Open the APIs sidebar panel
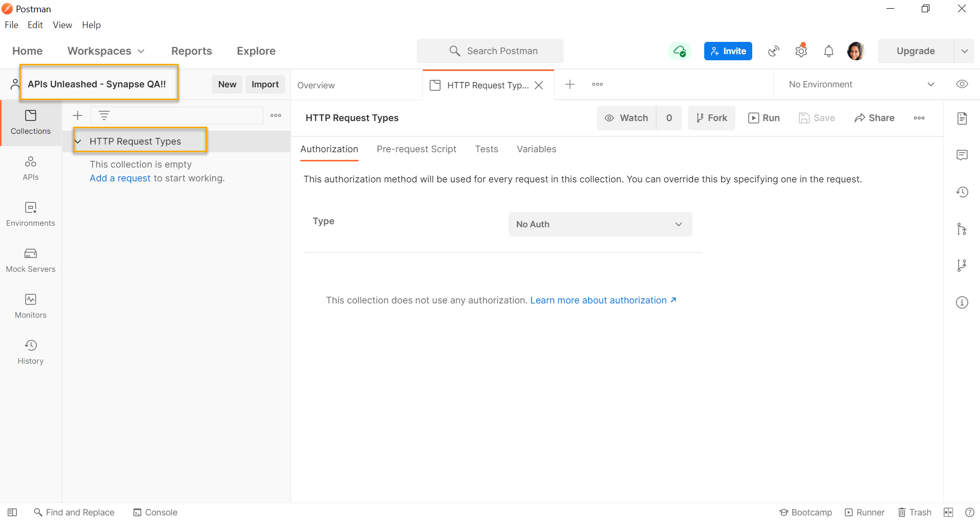The width and height of the screenshot is (980, 520). [x=31, y=169]
